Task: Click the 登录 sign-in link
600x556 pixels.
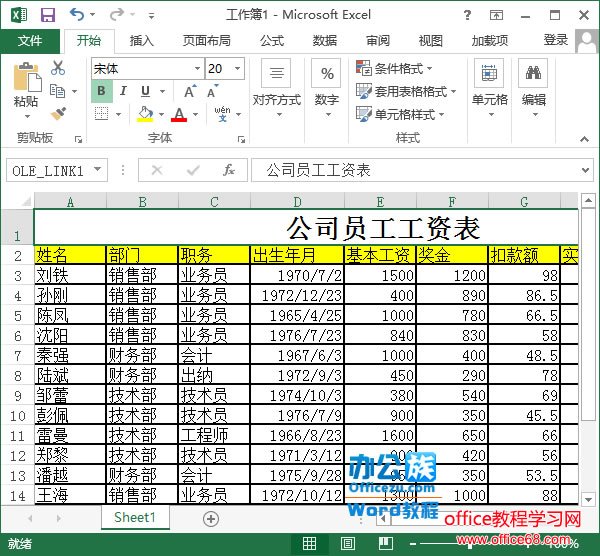Action: pos(556,40)
